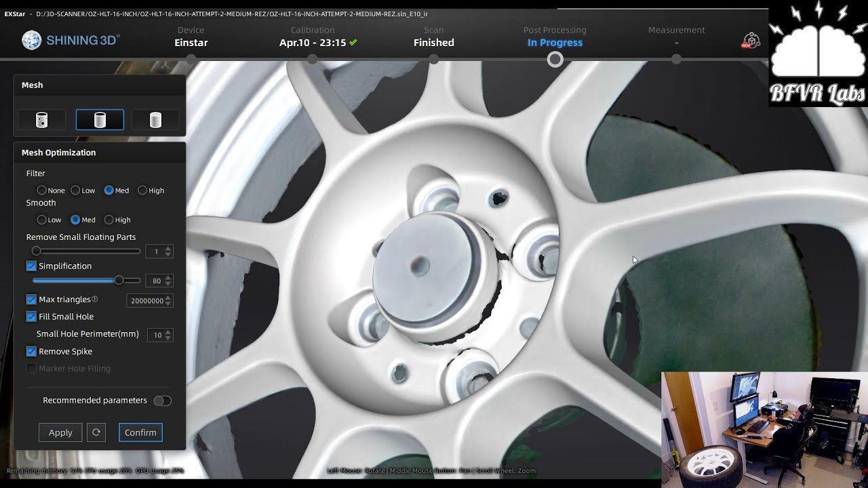Uncheck the Simplification checkbox
868x488 pixels.
[x=31, y=266]
